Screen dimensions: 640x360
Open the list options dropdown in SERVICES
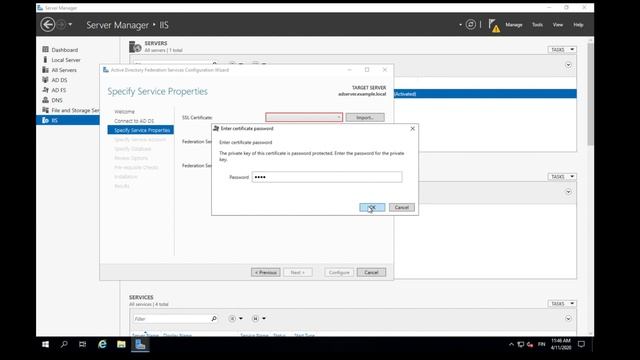[x=236, y=318]
